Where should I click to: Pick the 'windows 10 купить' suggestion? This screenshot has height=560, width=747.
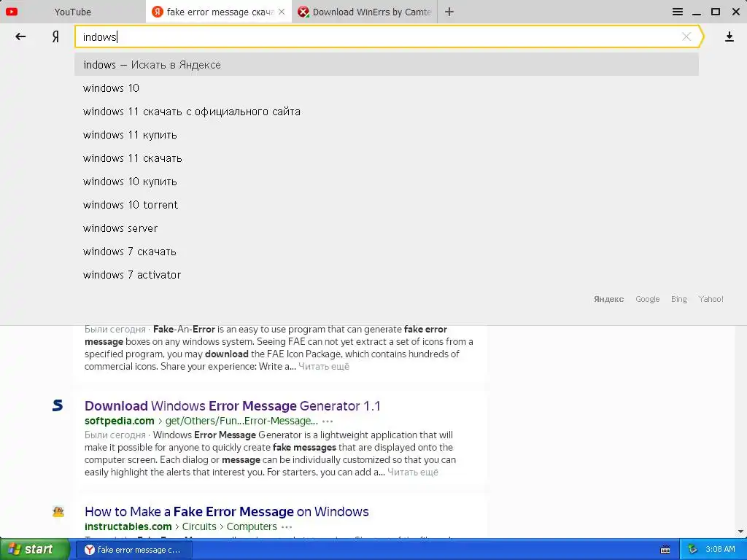point(387,182)
